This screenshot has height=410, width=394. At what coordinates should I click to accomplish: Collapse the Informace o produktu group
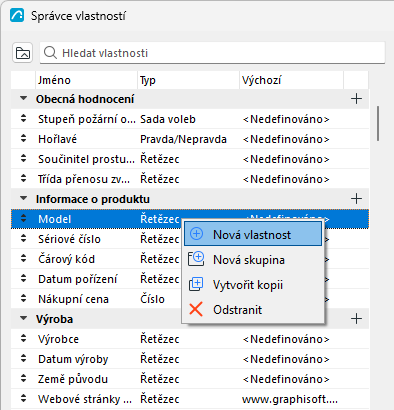[23, 199]
